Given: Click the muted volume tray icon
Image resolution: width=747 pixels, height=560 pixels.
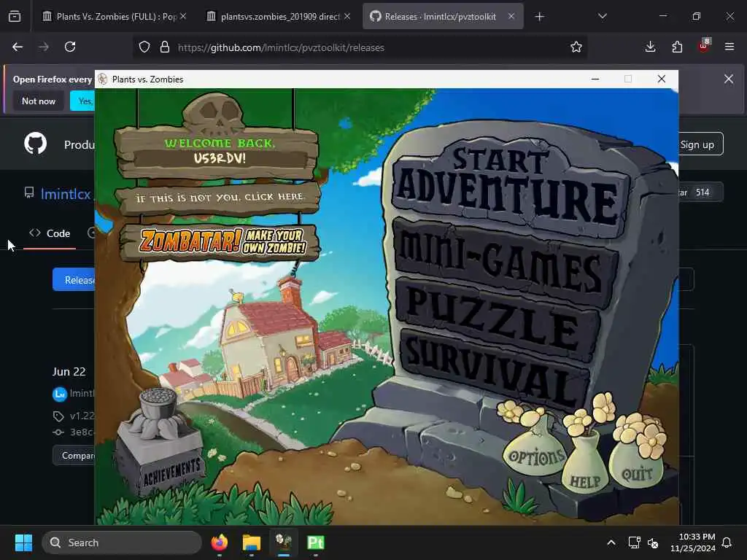Looking at the screenshot, I should pyautogui.click(x=653, y=542).
